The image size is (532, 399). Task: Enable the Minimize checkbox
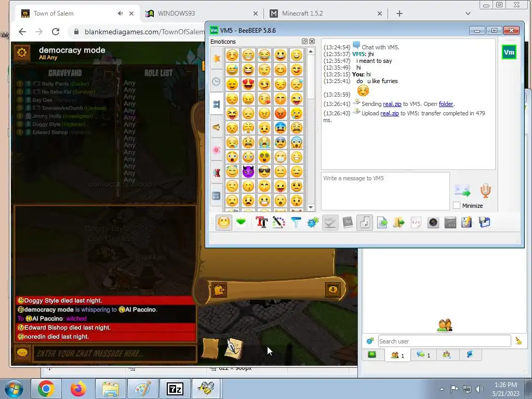(x=457, y=206)
